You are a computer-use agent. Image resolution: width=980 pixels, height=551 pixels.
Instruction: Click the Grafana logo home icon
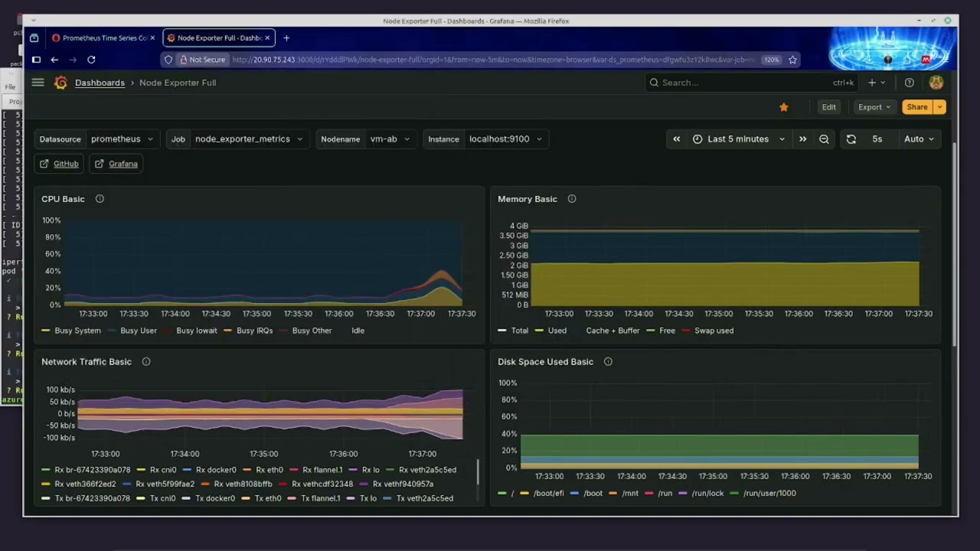pyautogui.click(x=61, y=83)
